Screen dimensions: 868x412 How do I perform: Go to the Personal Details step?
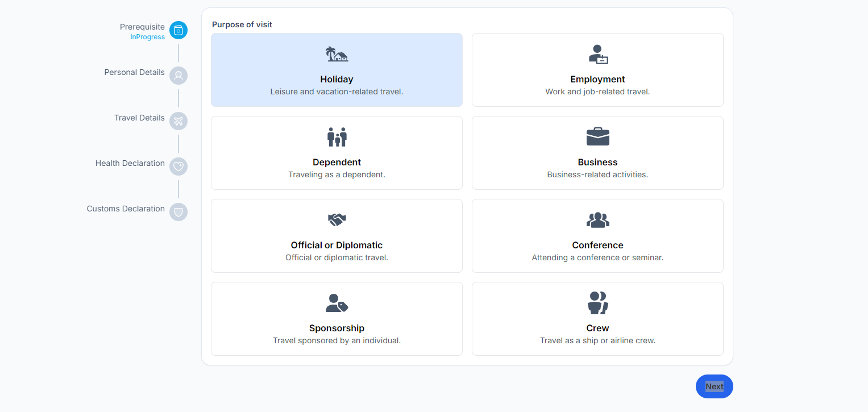(178, 76)
